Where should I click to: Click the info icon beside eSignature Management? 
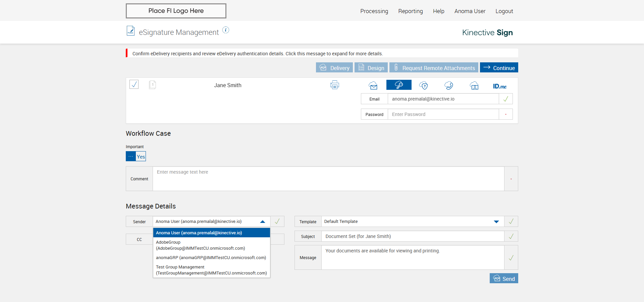tap(226, 30)
